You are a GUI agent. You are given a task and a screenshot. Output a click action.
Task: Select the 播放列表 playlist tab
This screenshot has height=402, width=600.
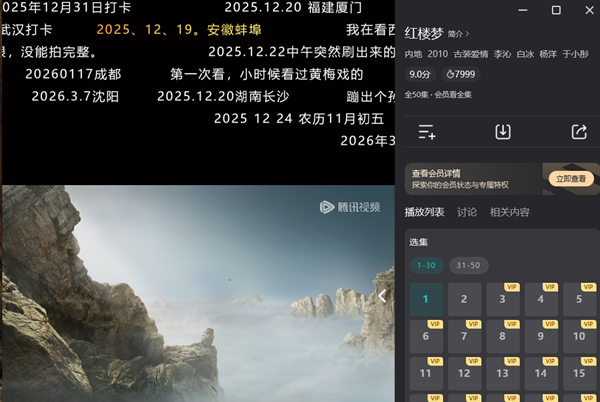tap(424, 212)
